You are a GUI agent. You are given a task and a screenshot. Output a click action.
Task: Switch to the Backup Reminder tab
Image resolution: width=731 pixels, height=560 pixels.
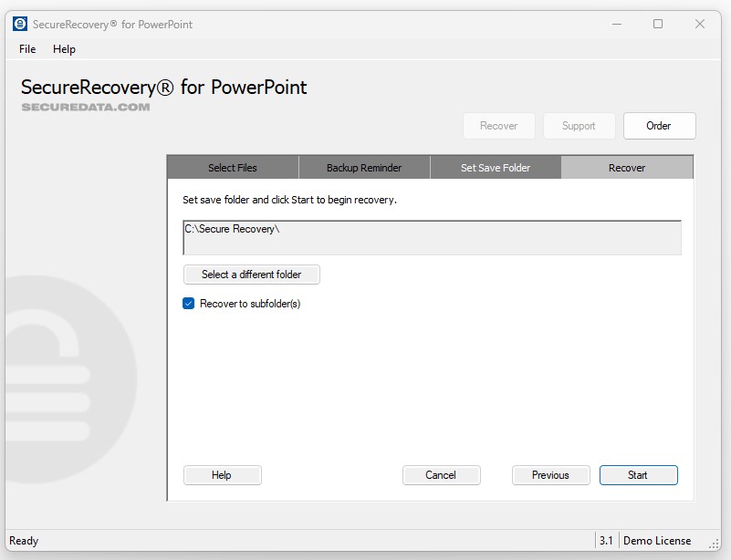point(363,168)
